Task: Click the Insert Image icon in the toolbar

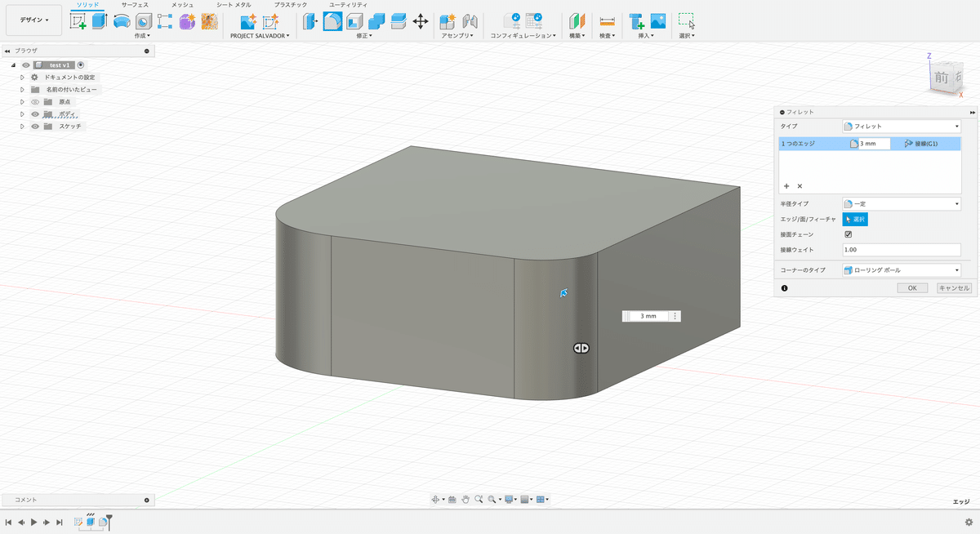Action: [657, 22]
